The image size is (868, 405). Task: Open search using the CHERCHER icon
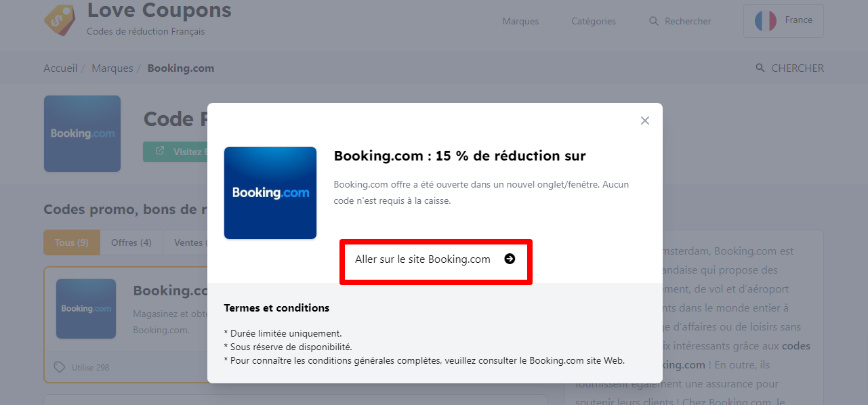click(x=759, y=68)
